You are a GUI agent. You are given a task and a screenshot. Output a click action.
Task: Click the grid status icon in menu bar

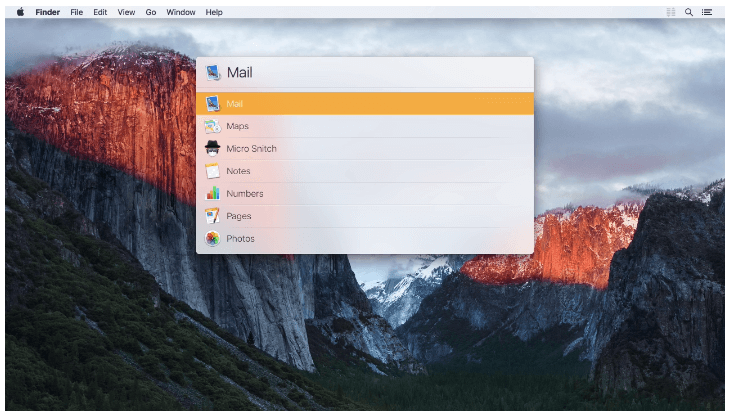coord(670,12)
